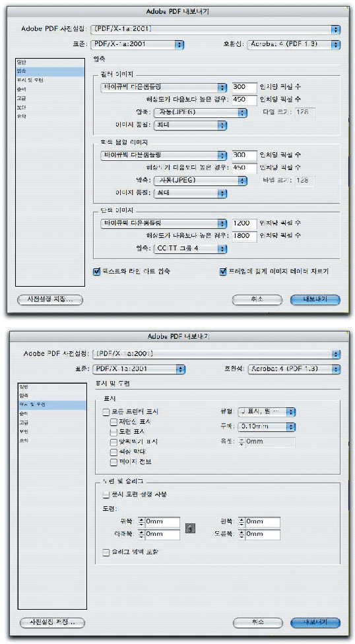Select 압축 in the Compression dialog list
This screenshot has width=355, height=644.
click(x=49, y=71)
